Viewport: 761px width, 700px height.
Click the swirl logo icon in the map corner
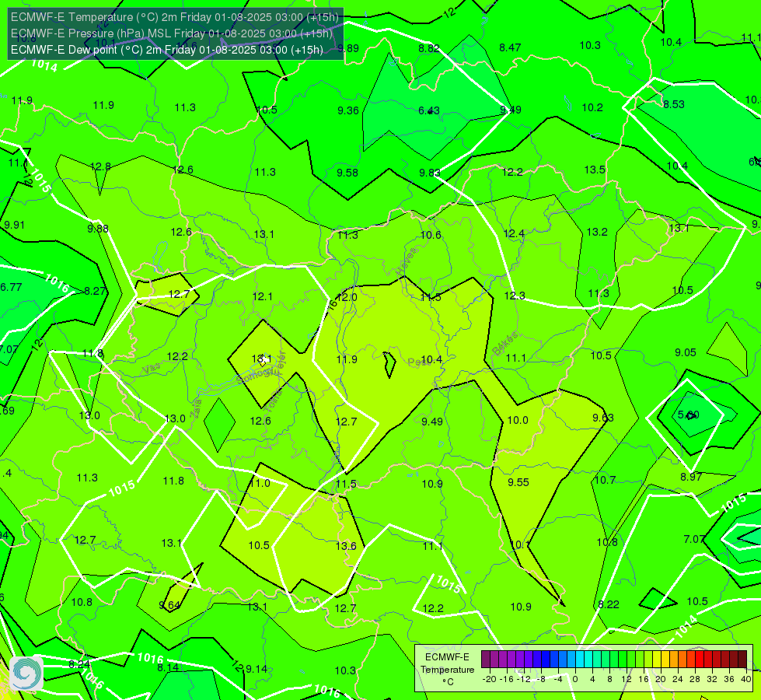[26, 674]
